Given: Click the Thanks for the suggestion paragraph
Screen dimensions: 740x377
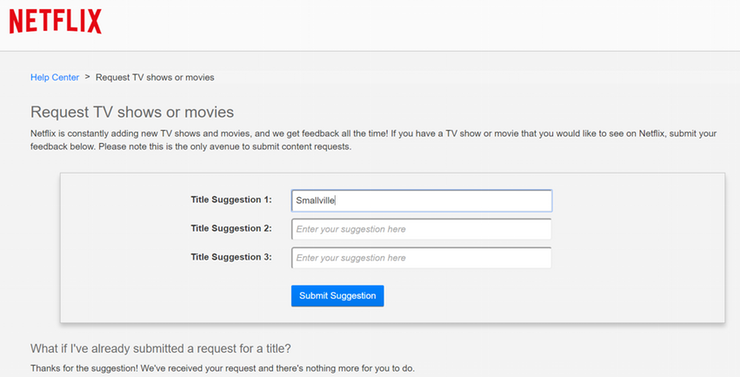Looking at the screenshot, I should [223, 368].
